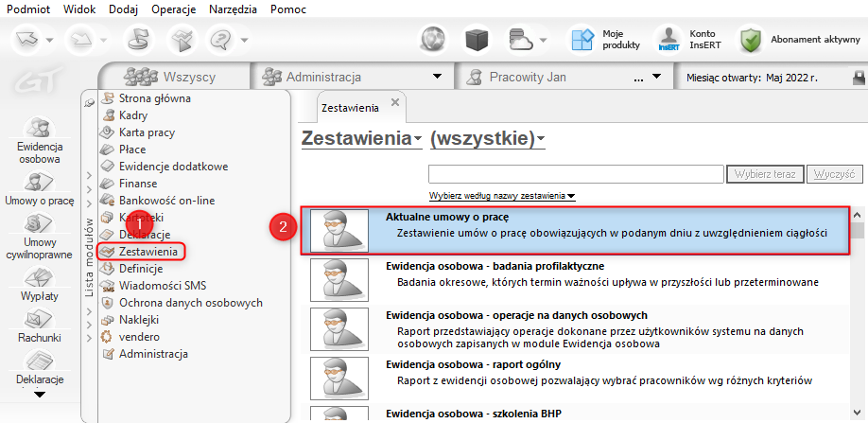This screenshot has width=868, height=423.
Task: Close the Zestawienia tab
Action: [394, 102]
